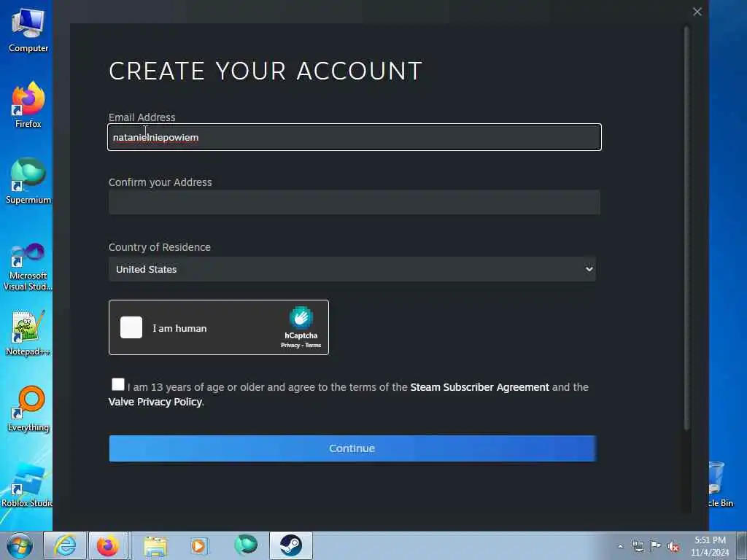Image resolution: width=747 pixels, height=560 pixels.
Task: Open the Supermium desktop shortcut
Action: [x=28, y=181]
